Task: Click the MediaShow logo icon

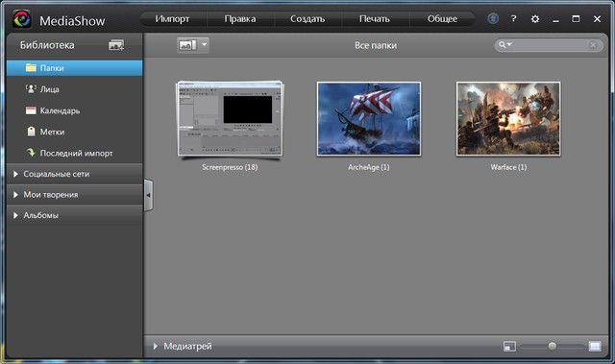Action: tap(21, 19)
